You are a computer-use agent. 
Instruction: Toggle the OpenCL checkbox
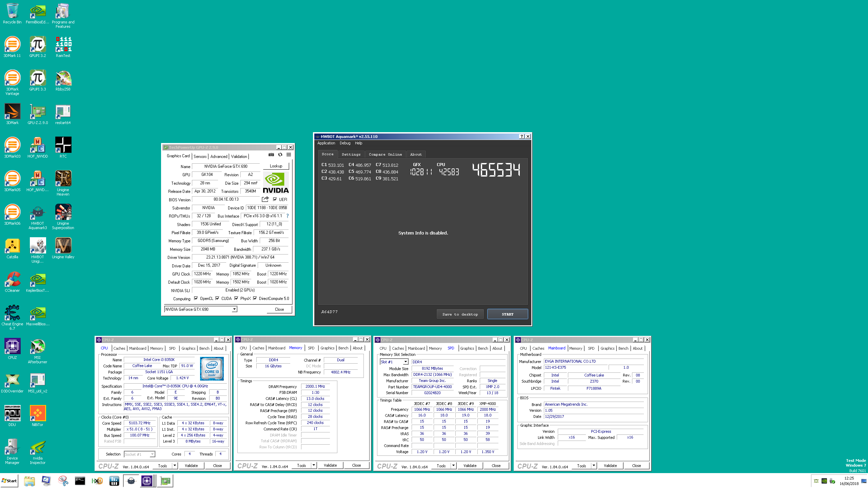(x=196, y=299)
